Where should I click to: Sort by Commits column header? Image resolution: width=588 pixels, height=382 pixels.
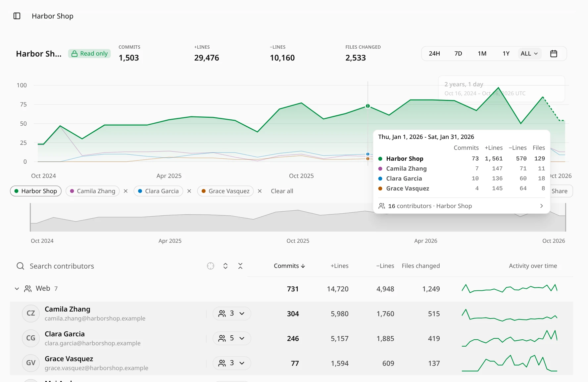coord(289,266)
